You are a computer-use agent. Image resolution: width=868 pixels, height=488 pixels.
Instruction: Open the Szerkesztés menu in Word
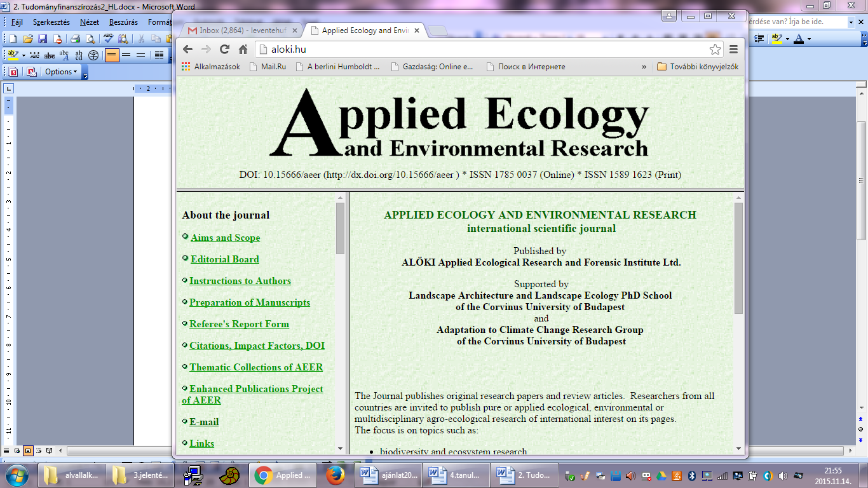pyautogui.click(x=51, y=22)
